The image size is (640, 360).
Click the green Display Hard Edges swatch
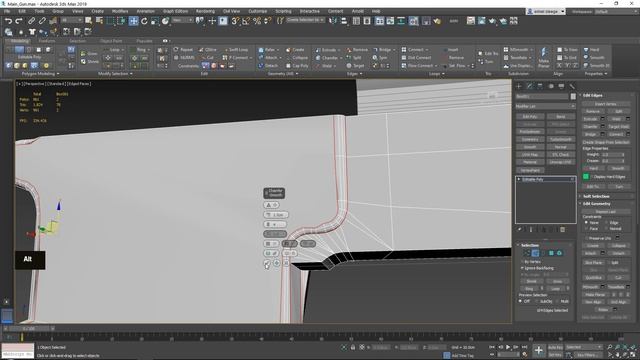pyautogui.click(x=586, y=177)
